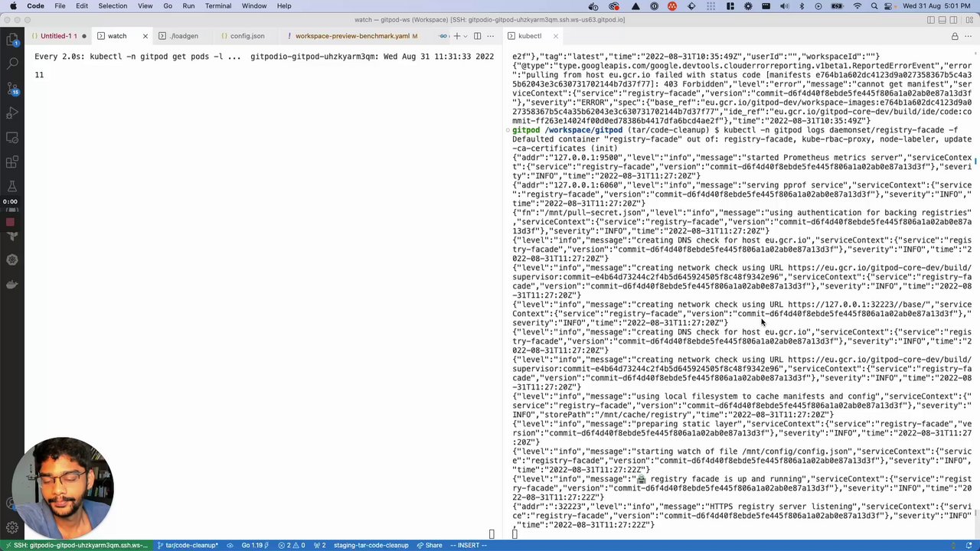Image resolution: width=980 pixels, height=551 pixels.
Task: Open Search in the activity bar
Action: 11,64
